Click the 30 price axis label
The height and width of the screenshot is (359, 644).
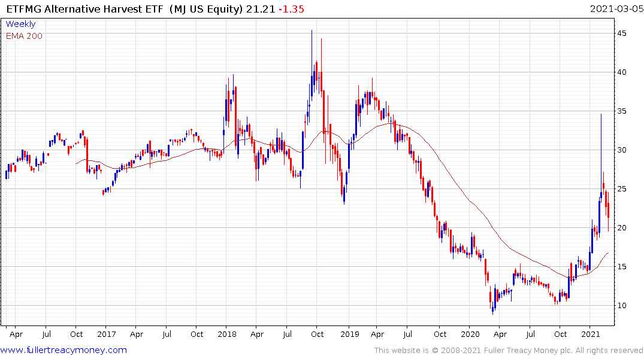(x=622, y=150)
